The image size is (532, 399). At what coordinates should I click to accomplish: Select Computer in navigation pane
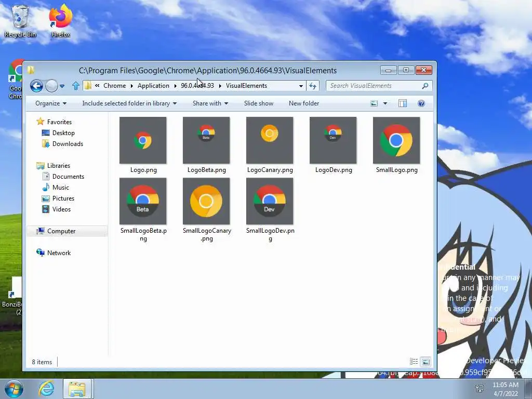(61, 231)
